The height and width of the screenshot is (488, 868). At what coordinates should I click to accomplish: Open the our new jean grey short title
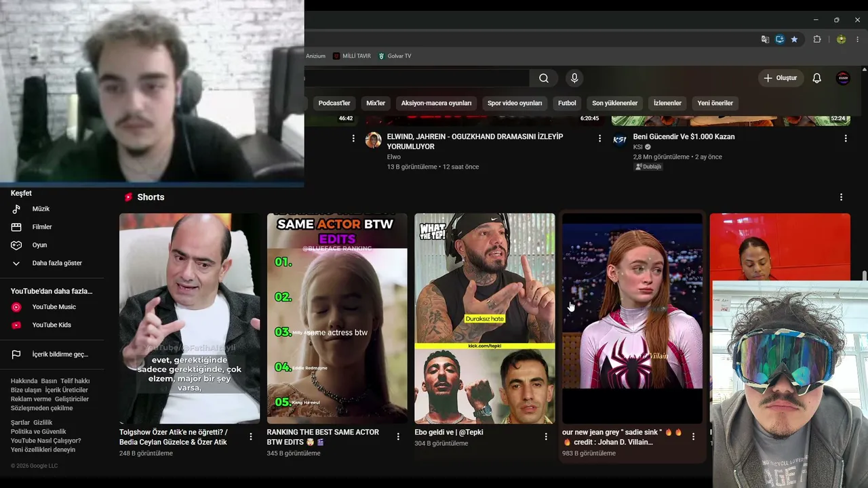click(x=622, y=437)
